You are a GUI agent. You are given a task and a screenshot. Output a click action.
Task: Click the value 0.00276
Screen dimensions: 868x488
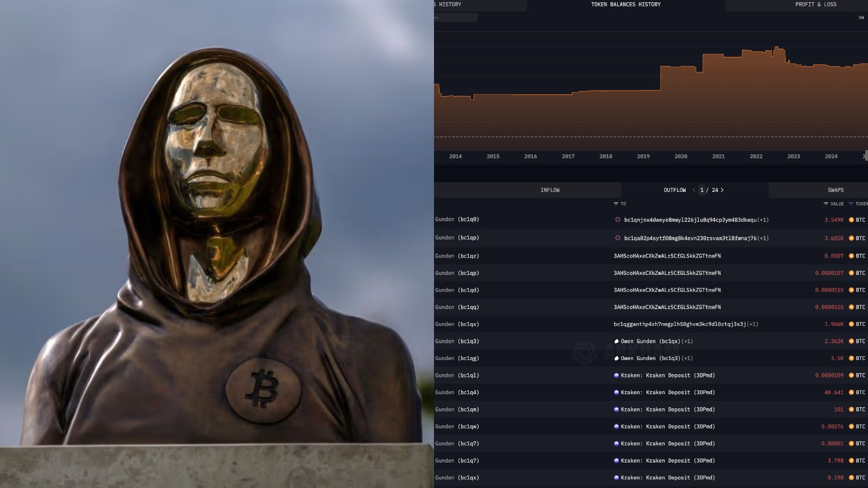point(832,427)
